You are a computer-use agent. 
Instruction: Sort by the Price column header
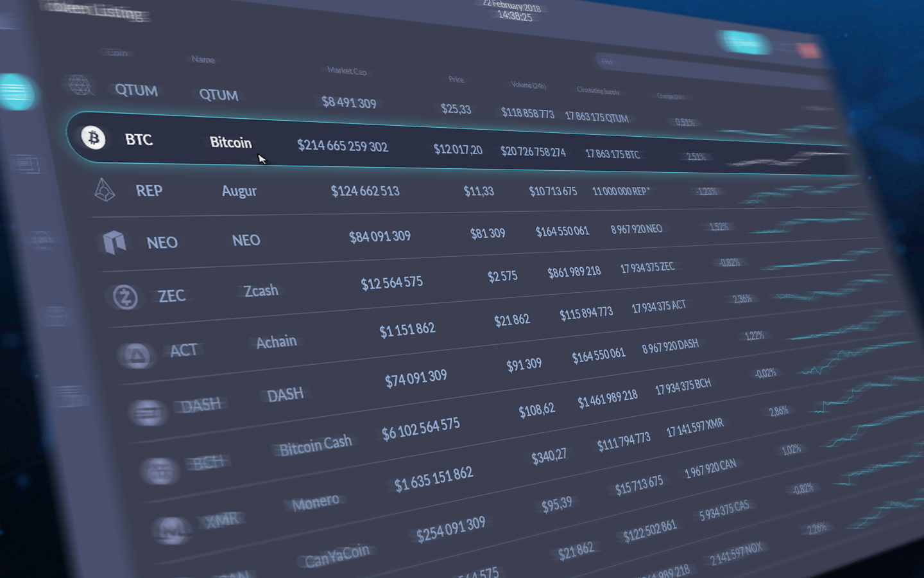click(456, 79)
